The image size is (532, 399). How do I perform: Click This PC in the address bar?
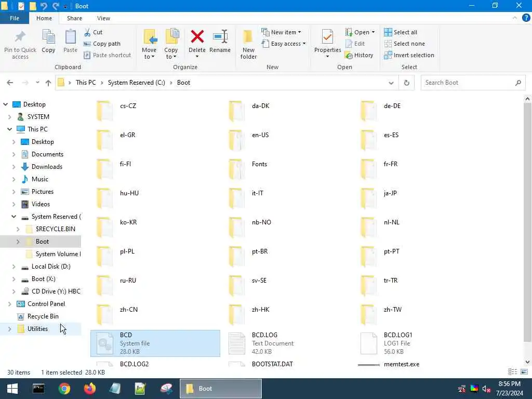tap(86, 83)
